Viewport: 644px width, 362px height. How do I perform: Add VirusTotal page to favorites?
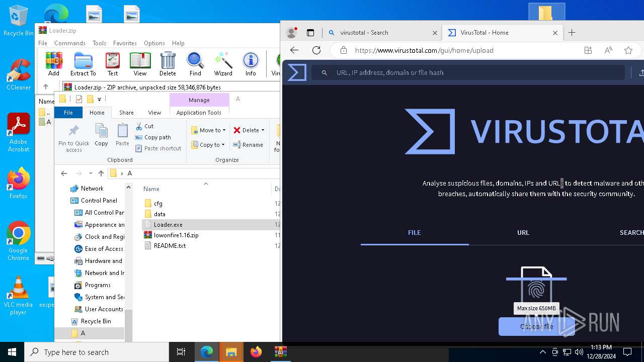click(628, 50)
